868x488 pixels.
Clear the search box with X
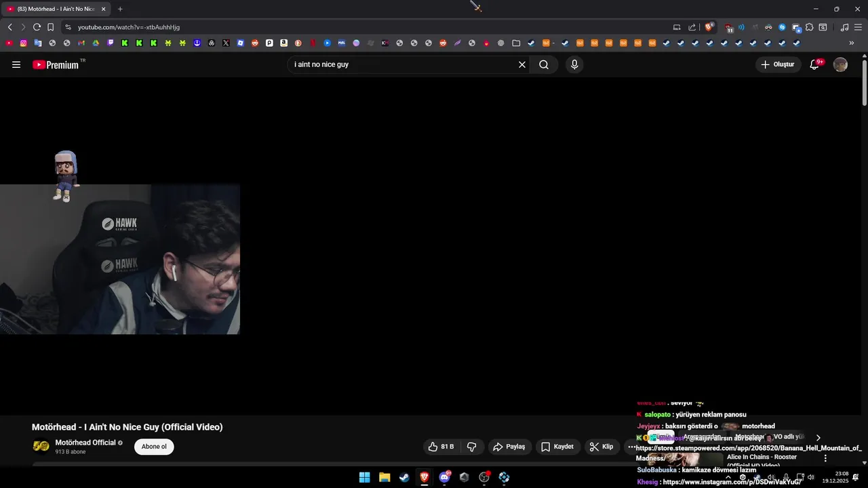pyautogui.click(x=522, y=64)
